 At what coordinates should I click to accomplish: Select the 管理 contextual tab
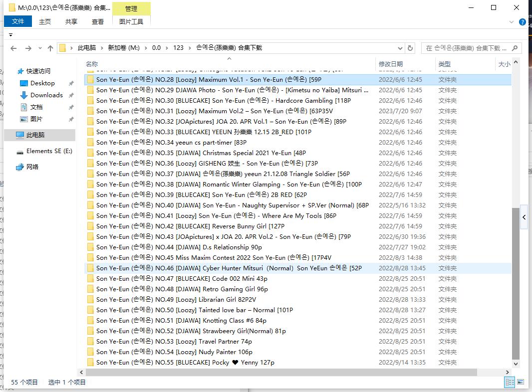pos(131,9)
